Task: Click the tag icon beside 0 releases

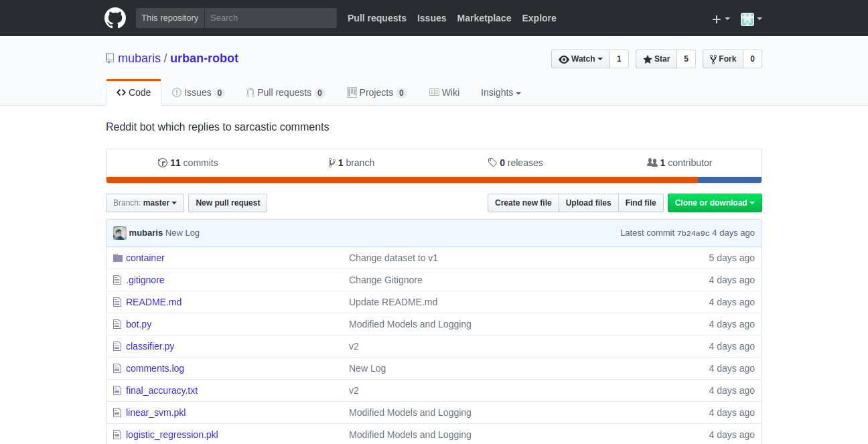Action: [492, 163]
